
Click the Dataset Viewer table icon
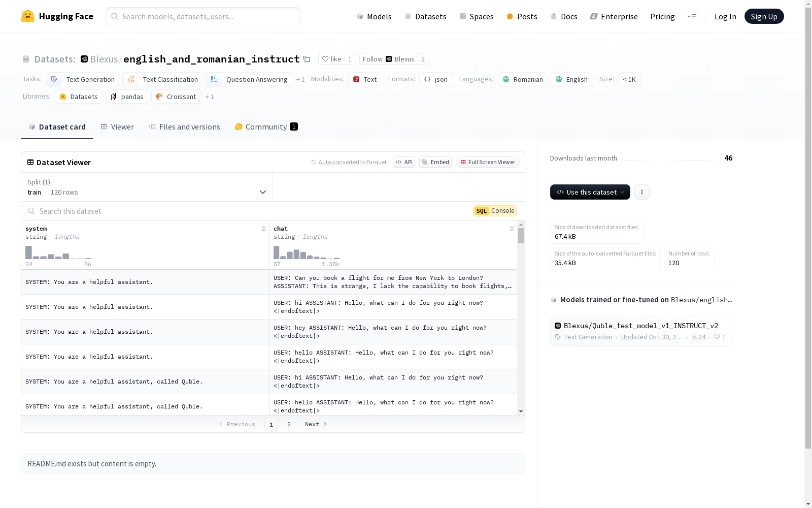30,162
